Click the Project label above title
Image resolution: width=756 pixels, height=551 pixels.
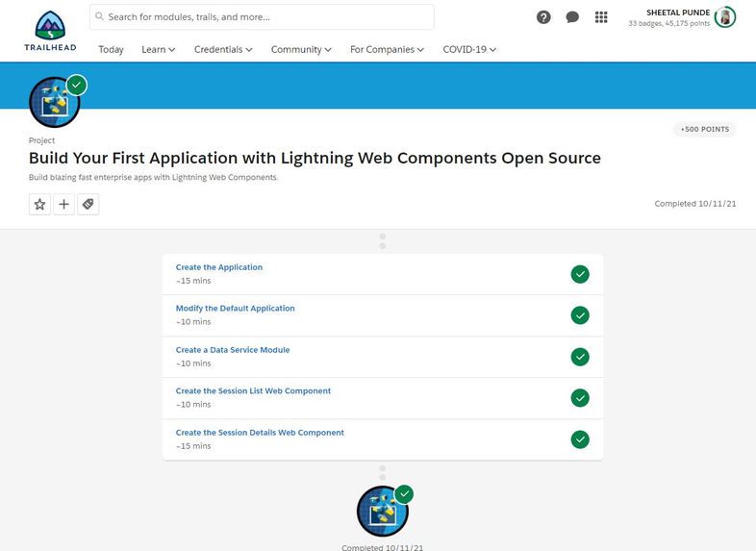(x=42, y=140)
